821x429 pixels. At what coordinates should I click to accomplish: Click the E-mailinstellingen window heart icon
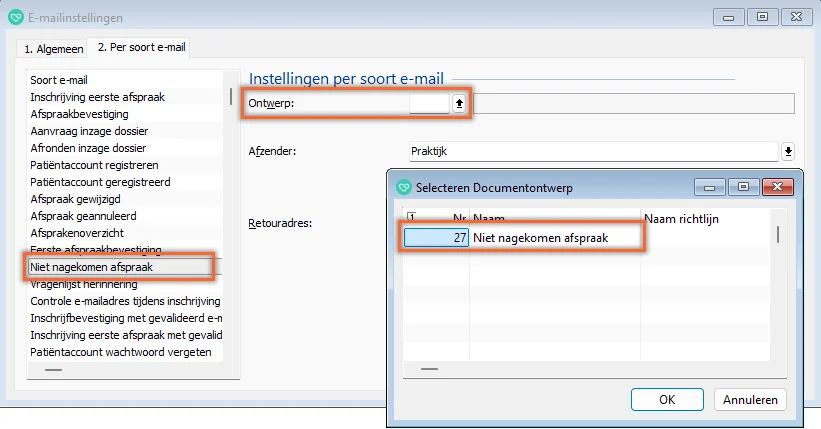pos(13,17)
